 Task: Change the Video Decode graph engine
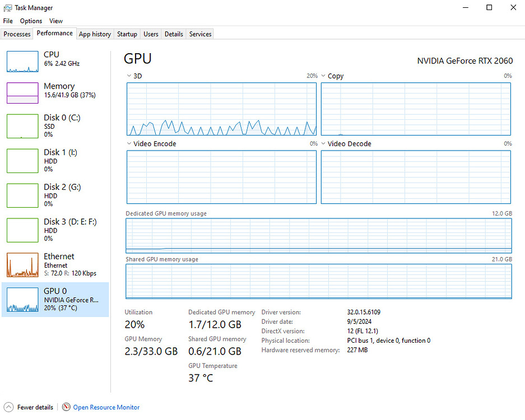coord(323,144)
